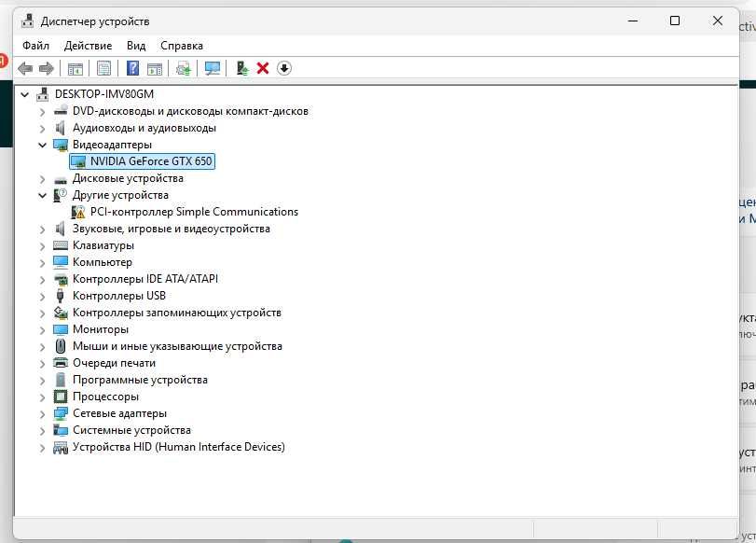Select Контроллеры IDE ATA/ATAPI text
The width and height of the screenshot is (756, 543).
145,279
